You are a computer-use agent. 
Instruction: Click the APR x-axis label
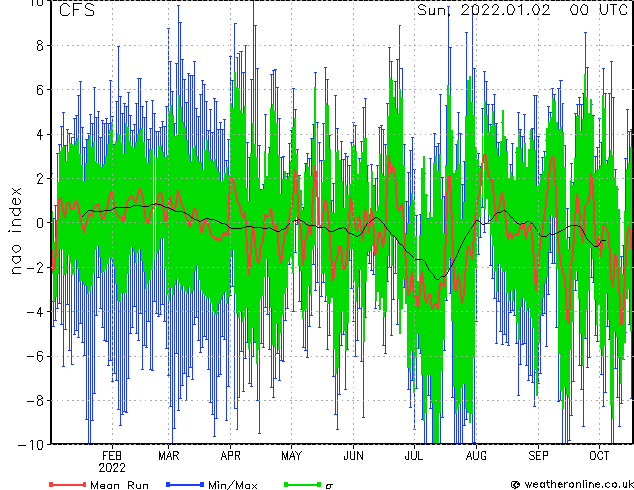tap(230, 456)
